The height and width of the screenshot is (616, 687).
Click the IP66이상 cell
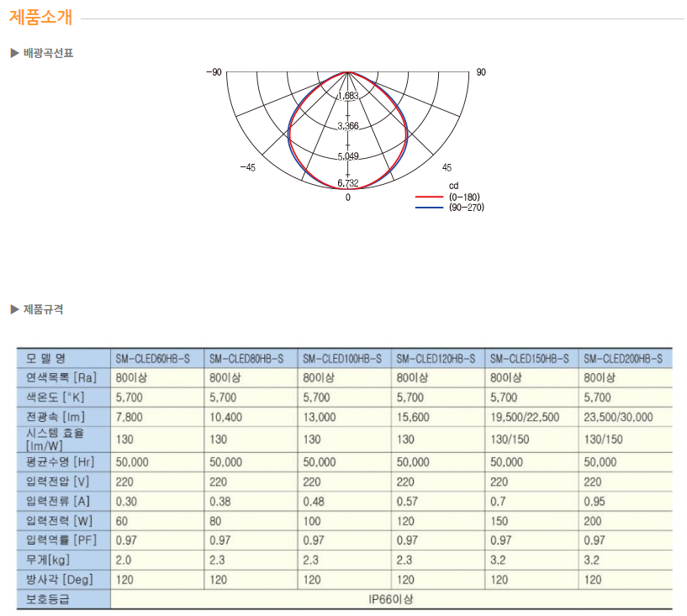[x=390, y=600]
